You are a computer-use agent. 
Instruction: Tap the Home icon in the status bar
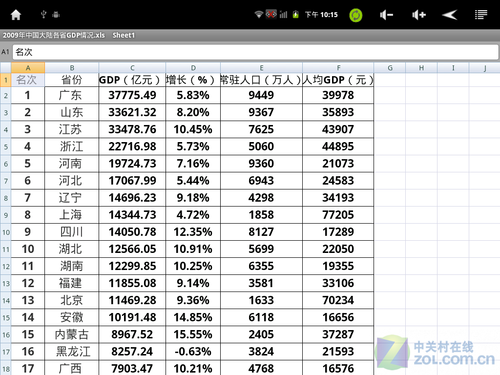point(16,15)
